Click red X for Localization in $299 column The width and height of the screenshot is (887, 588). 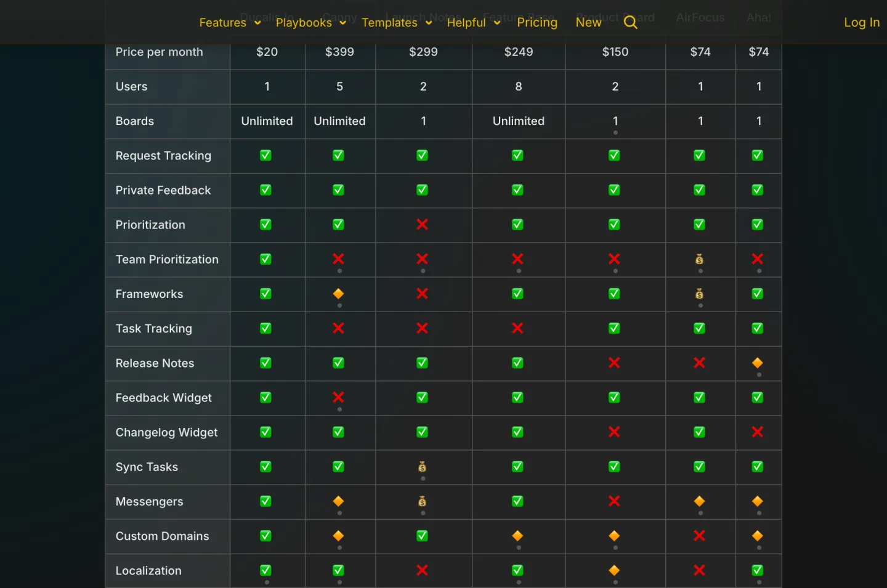tap(422, 570)
